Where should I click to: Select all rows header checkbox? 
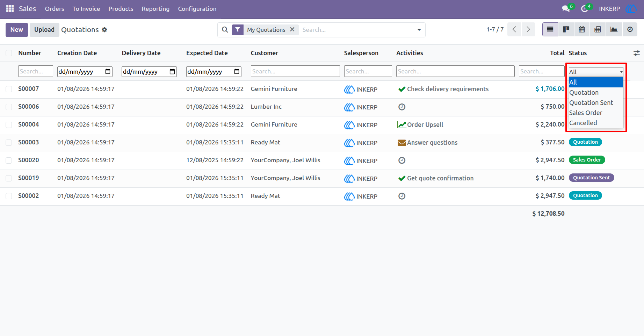(x=9, y=53)
